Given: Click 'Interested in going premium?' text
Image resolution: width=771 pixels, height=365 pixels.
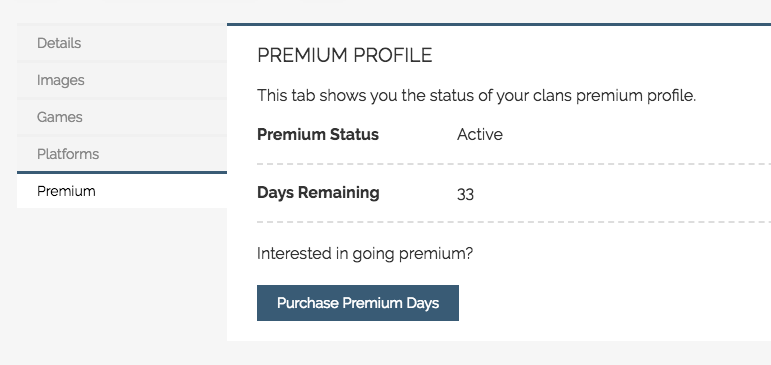Looking at the screenshot, I should point(365,254).
